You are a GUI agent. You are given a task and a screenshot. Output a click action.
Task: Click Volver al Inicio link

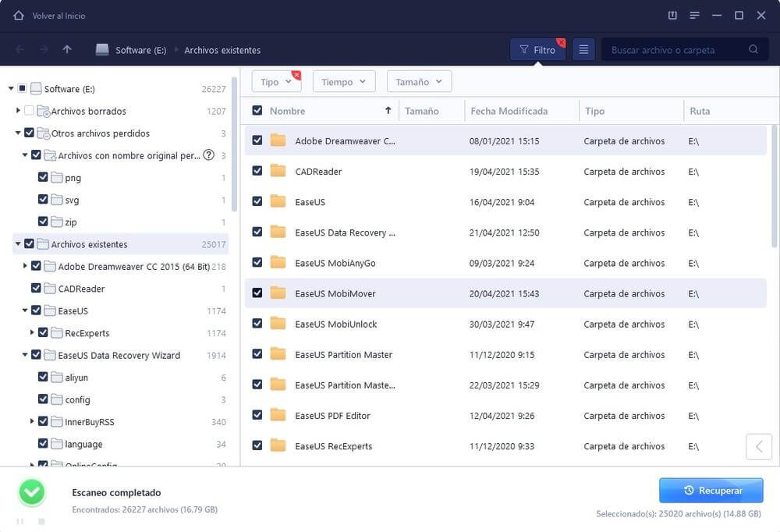tap(58, 16)
